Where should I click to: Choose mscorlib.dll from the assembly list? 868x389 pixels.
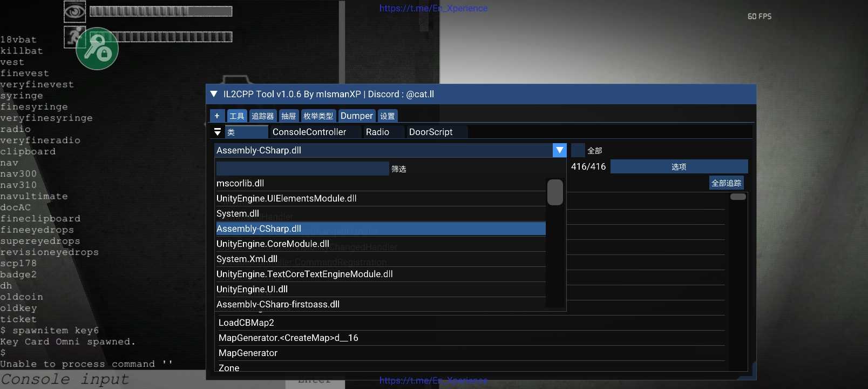240,183
